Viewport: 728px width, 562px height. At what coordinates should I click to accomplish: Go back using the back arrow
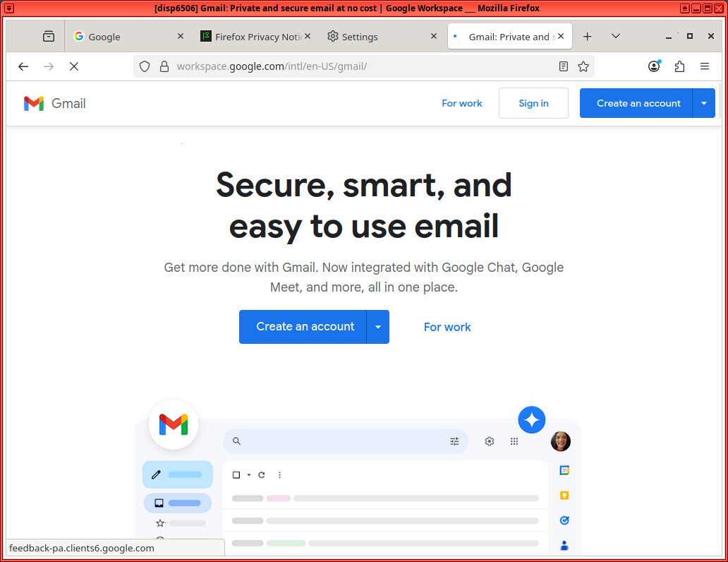point(23,66)
